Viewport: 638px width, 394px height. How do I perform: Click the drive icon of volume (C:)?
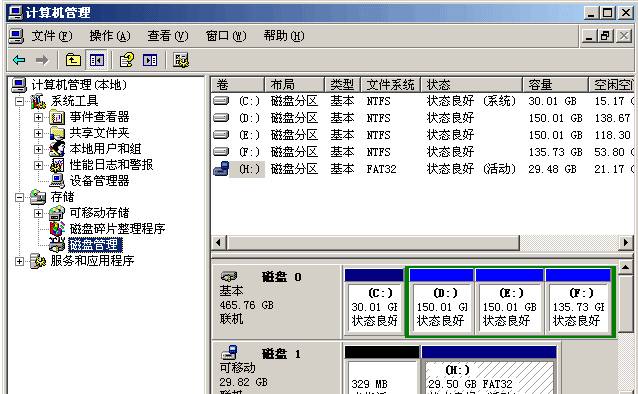click(x=221, y=101)
